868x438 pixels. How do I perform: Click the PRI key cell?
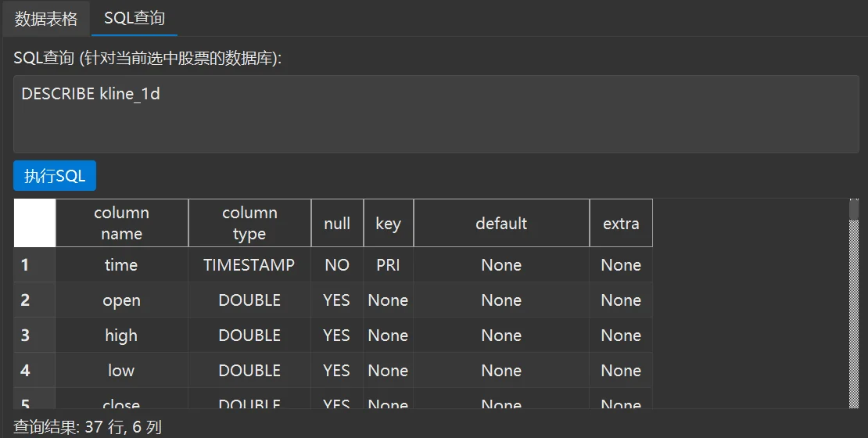pyautogui.click(x=388, y=264)
